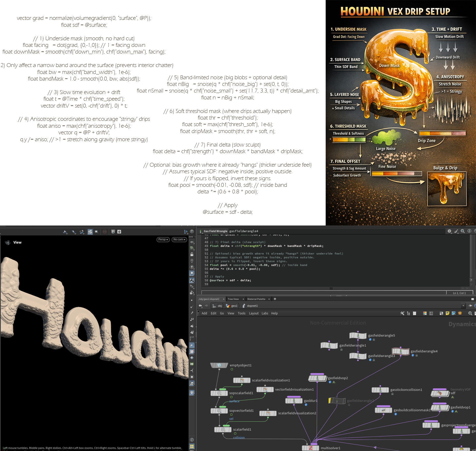Toggle the bypass flag on gasfieldwrangle2 node

[x=330, y=401]
